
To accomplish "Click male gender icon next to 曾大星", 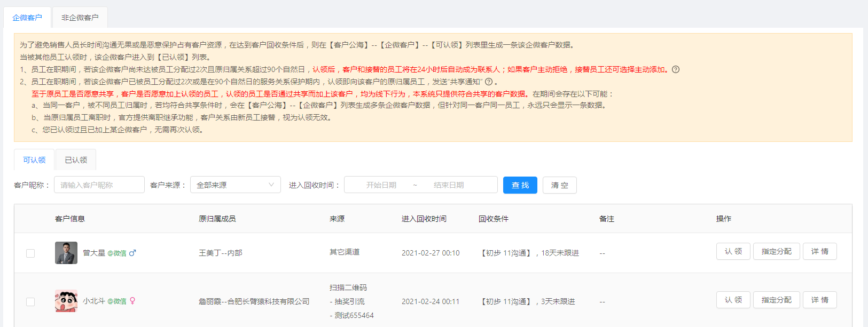I will (x=132, y=253).
